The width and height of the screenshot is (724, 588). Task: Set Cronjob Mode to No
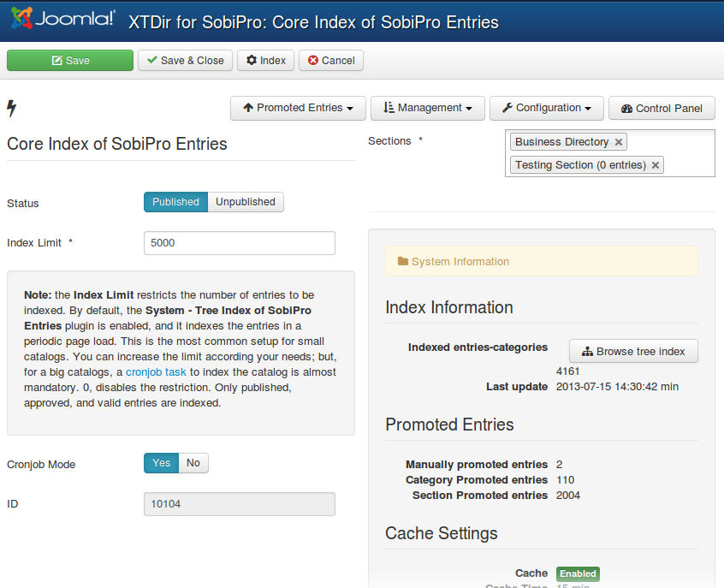(193, 463)
